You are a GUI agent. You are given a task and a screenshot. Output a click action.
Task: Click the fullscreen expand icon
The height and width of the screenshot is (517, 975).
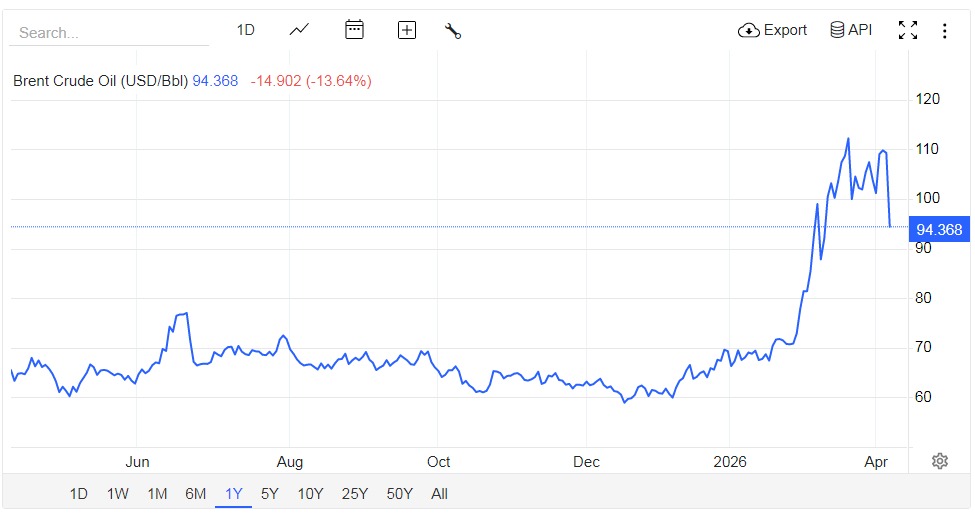pos(908,30)
